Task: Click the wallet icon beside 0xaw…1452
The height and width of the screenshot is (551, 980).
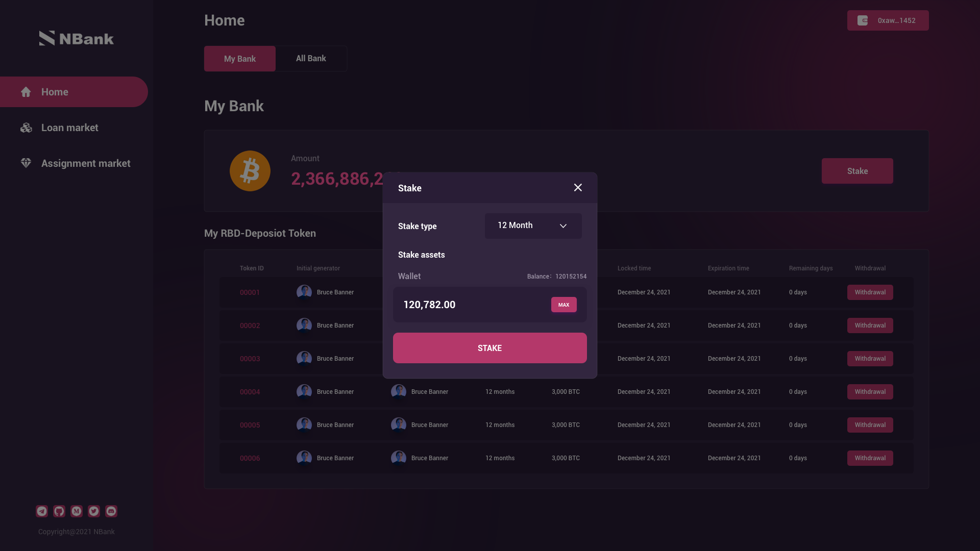Action: coord(863,20)
